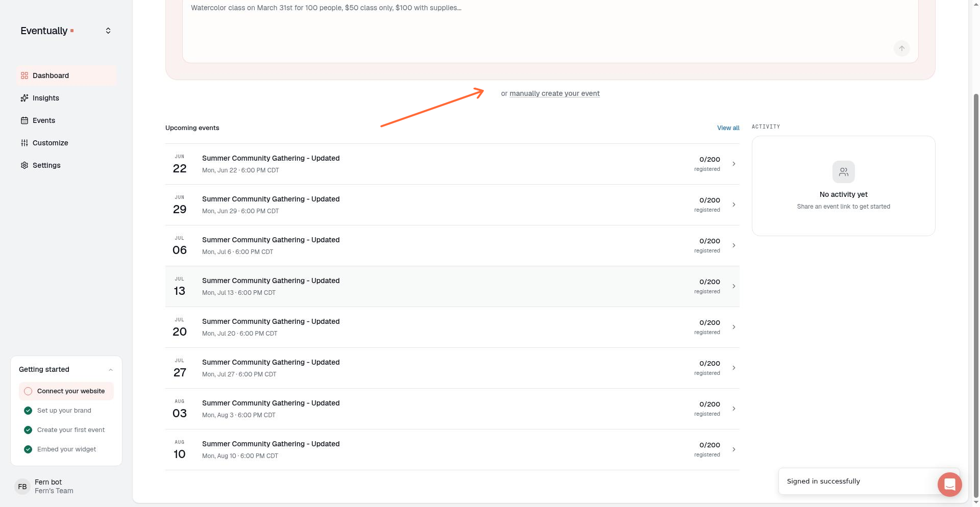Screen dimensions: 980x507
Task: Click the Dashboard grid icon in sidebar
Action: (24, 75)
